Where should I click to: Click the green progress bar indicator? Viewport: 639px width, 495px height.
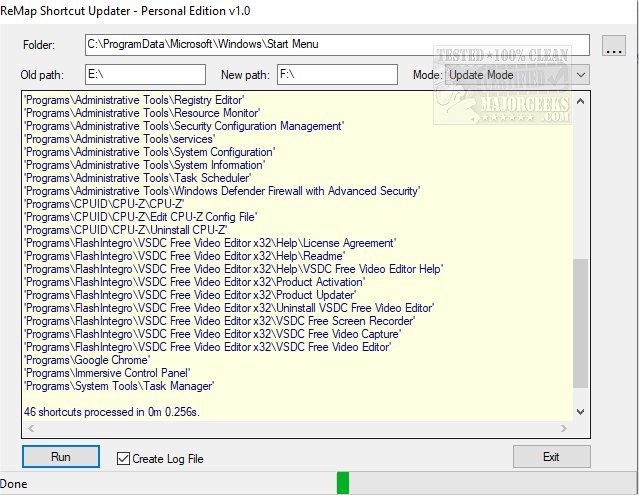tap(343, 483)
